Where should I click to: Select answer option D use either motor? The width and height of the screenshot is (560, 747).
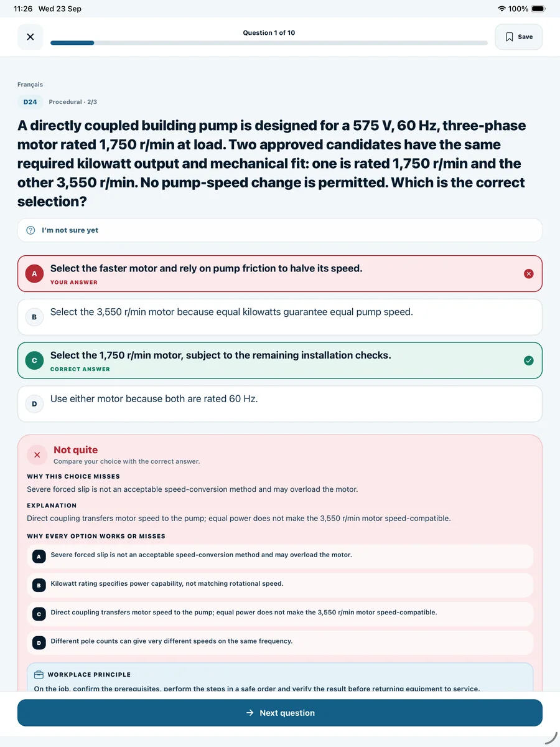point(280,404)
